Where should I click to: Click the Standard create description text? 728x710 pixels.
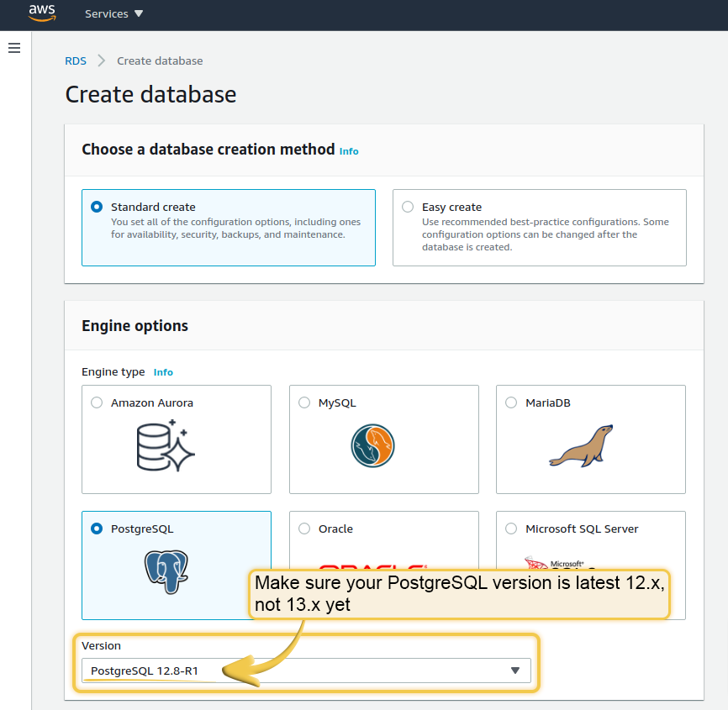point(236,229)
